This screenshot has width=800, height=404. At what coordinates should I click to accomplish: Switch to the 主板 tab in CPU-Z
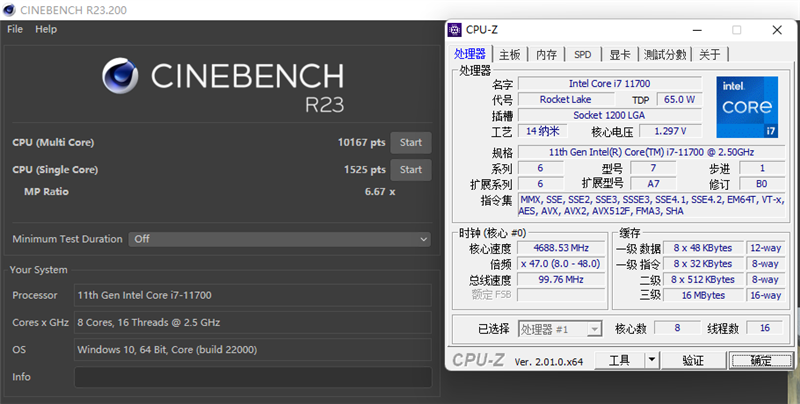click(510, 55)
